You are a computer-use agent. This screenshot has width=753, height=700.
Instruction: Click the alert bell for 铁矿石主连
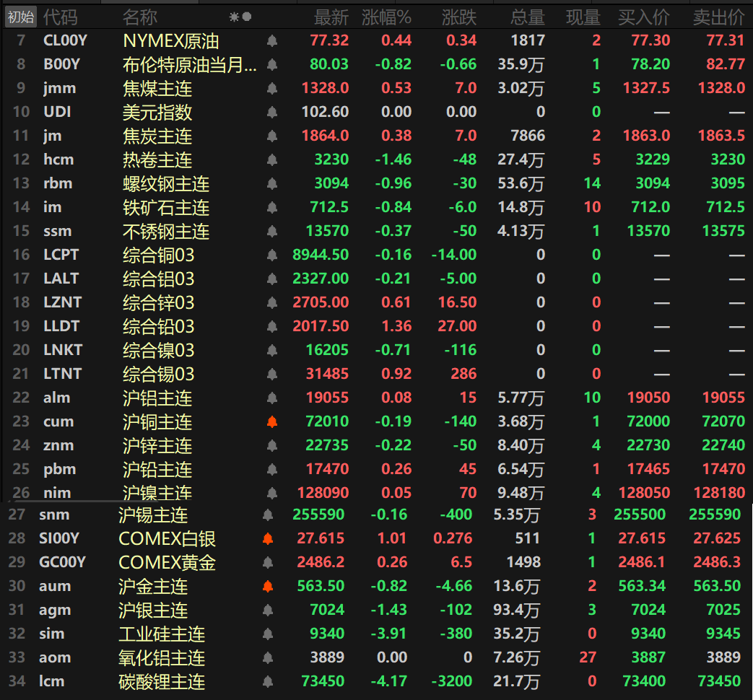271,207
